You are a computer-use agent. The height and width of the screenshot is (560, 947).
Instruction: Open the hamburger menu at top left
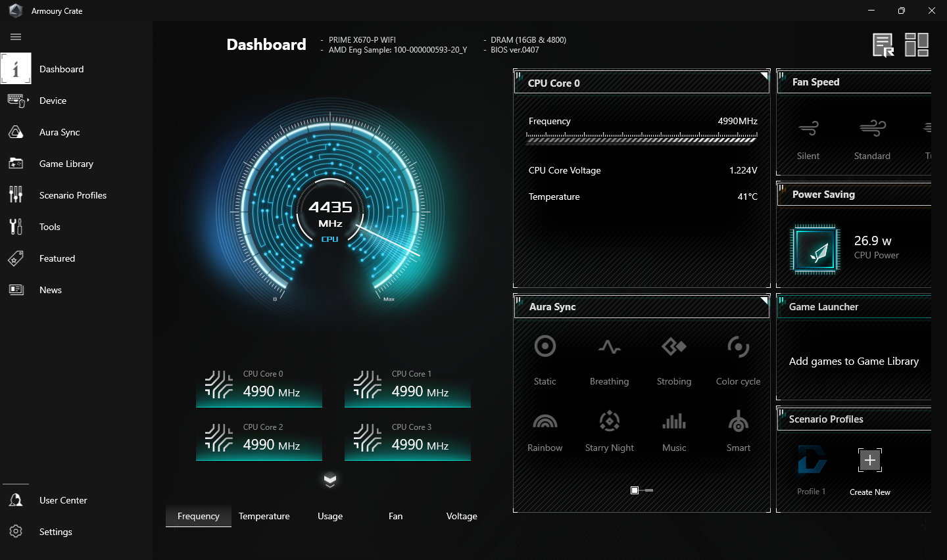(x=16, y=37)
